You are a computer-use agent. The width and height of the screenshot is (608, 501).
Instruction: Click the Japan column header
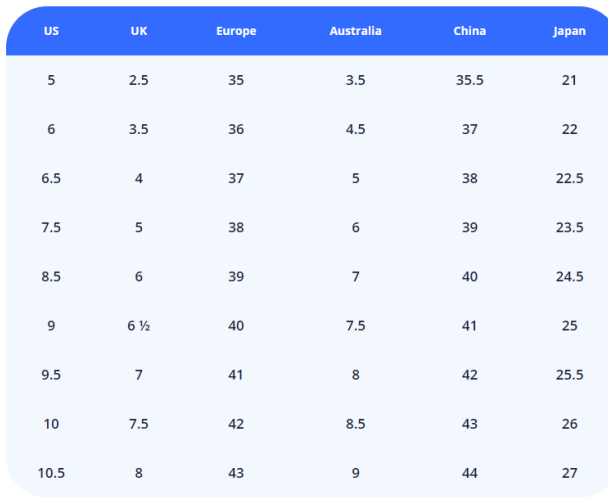(x=569, y=31)
